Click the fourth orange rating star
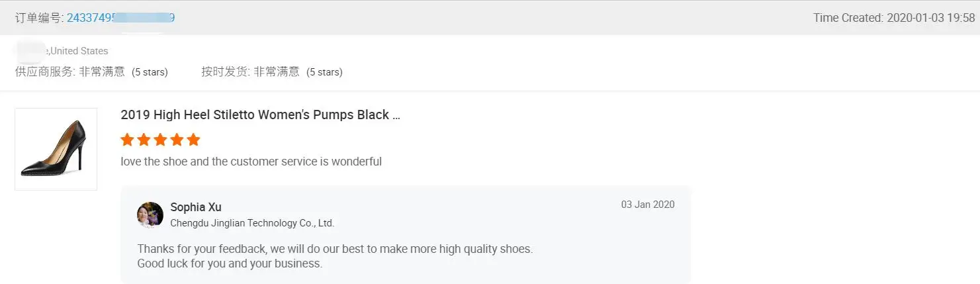The width and height of the screenshot is (980, 284). 177,140
